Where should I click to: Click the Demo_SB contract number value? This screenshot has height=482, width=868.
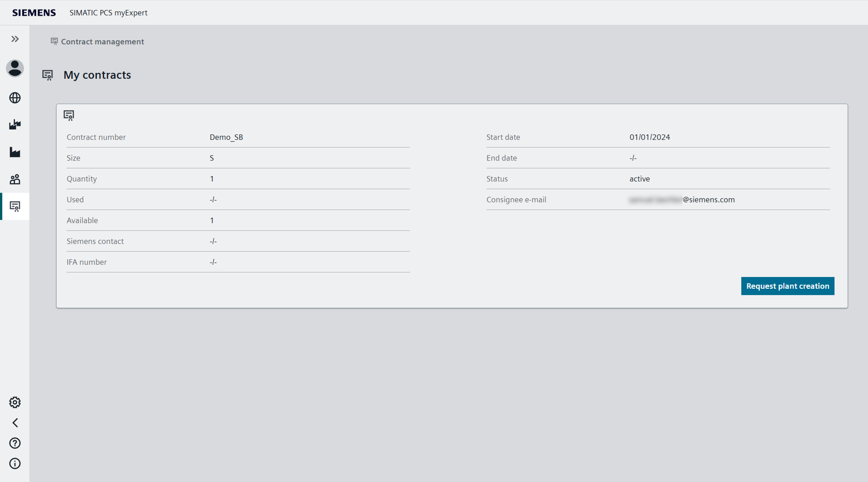pos(226,137)
